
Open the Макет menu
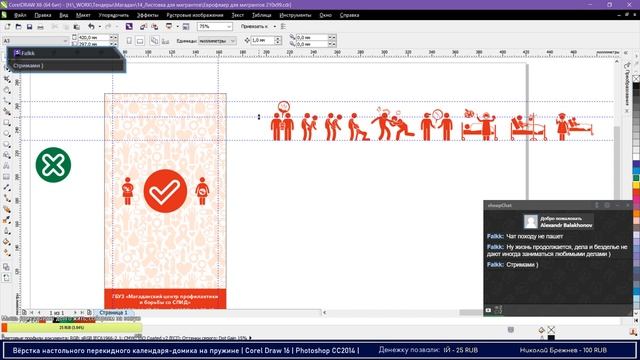pos(83,15)
